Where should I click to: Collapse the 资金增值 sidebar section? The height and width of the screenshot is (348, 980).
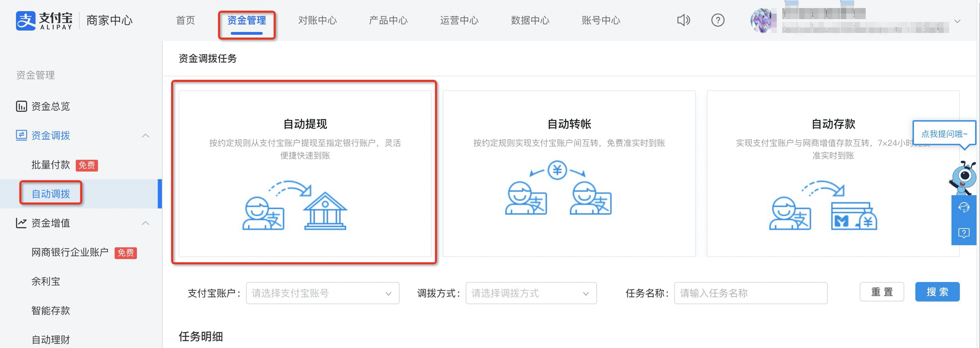145,223
